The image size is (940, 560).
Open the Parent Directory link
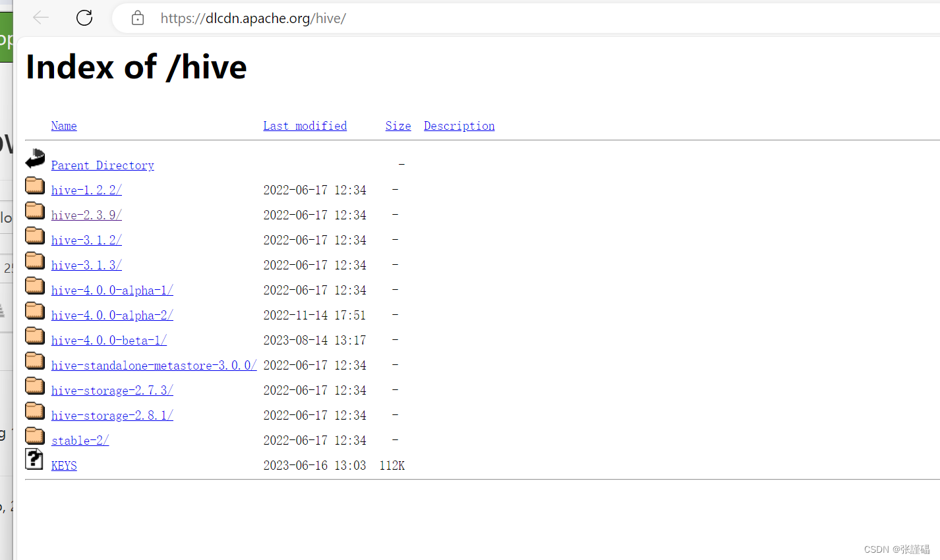102,165
